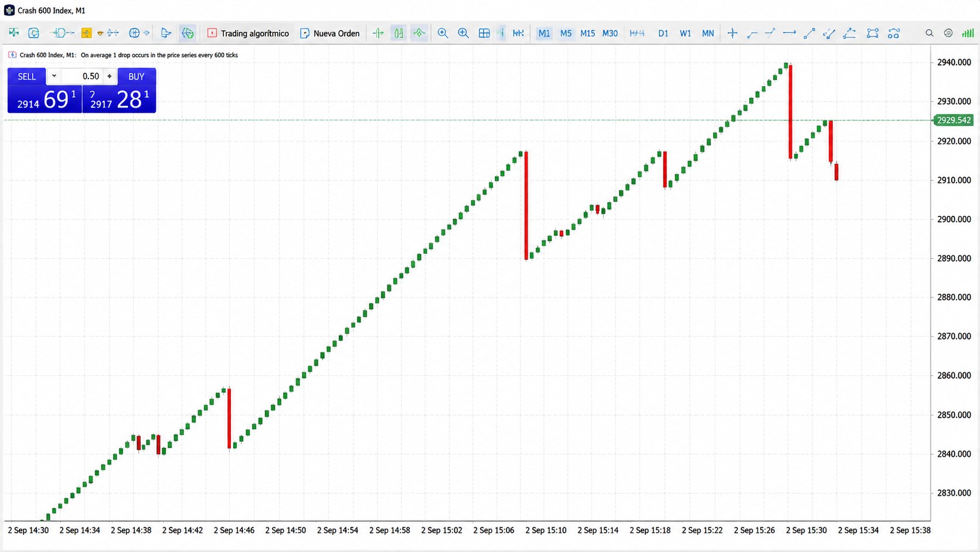Image resolution: width=980 pixels, height=552 pixels.
Task: Toggle auto scroll chart icon
Action: (x=501, y=33)
